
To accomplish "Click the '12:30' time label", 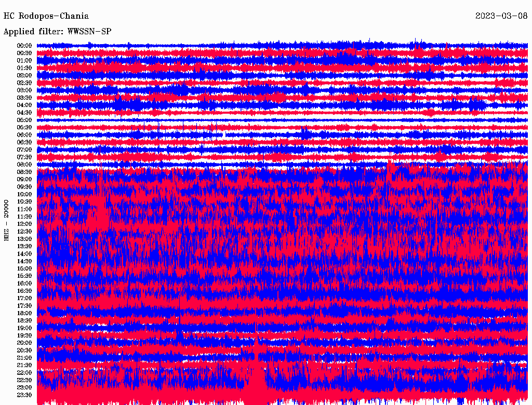I will point(24,232).
